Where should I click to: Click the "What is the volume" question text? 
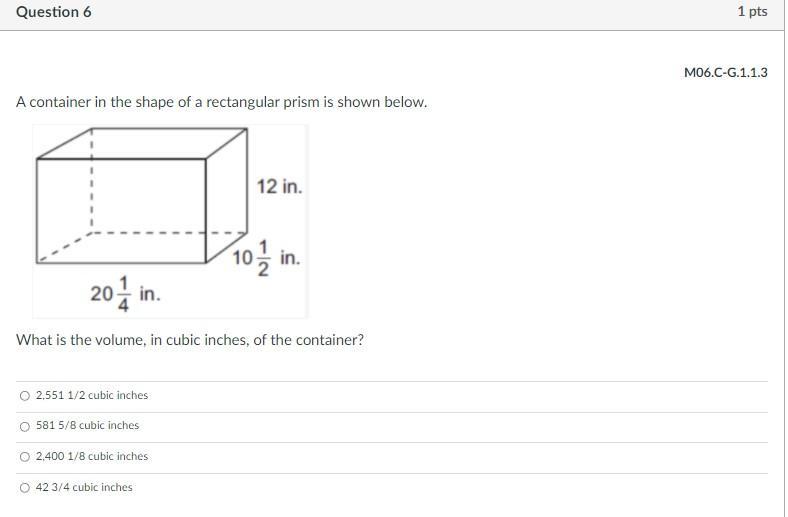click(190, 340)
